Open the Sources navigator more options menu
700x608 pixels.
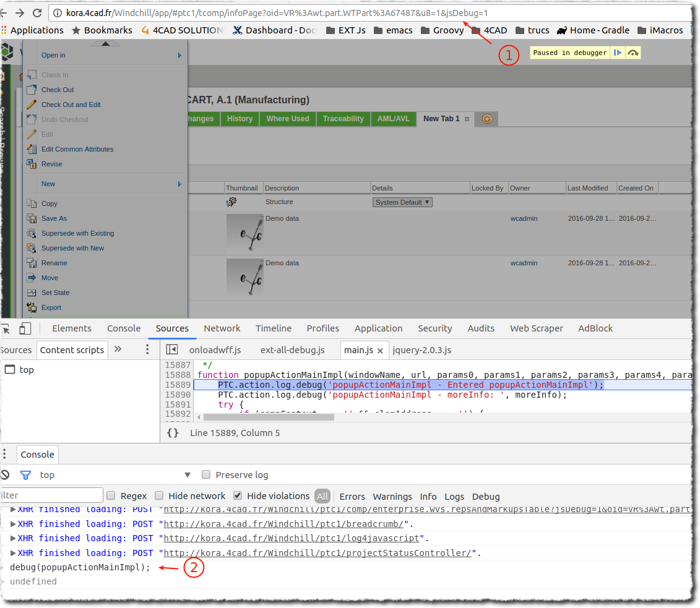pyautogui.click(x=147, y=349)
